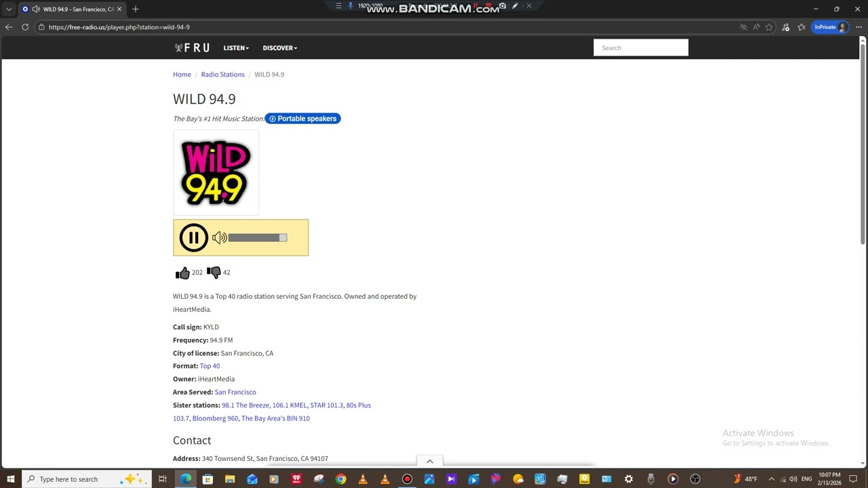Go back in the browser
The width and height of the screenshot is (868, 488).
pos(9,27)
